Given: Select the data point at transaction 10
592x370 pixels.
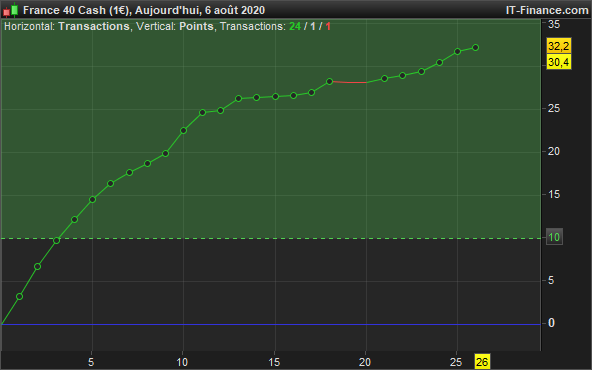Looking at the screenshot, I should point(183,131).
